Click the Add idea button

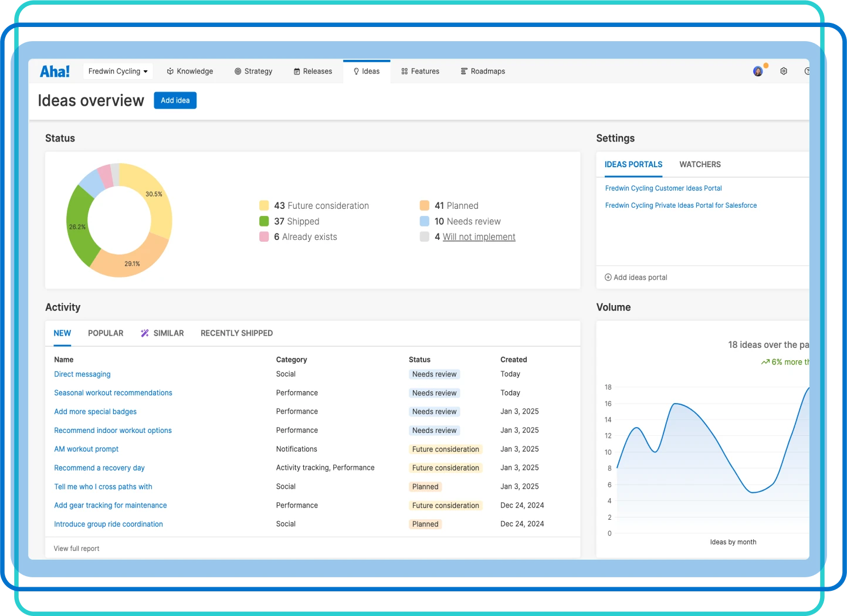click(x=175, y=100)
